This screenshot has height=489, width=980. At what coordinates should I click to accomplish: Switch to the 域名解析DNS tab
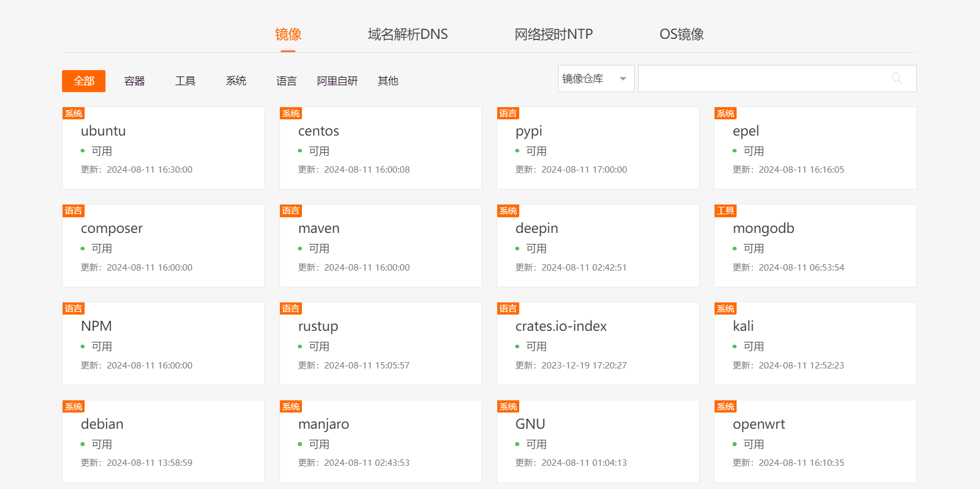pyautogui.click(x=407, y=34)
